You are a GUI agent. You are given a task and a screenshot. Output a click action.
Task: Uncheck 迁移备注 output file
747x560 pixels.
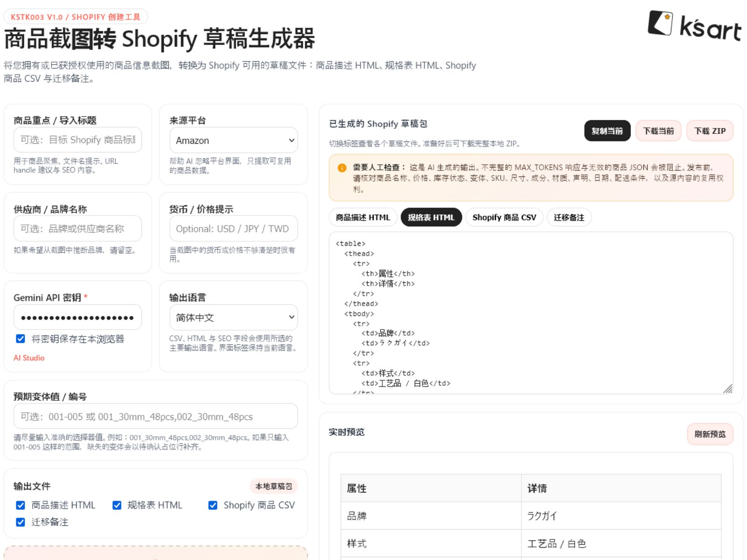point(21,522)
